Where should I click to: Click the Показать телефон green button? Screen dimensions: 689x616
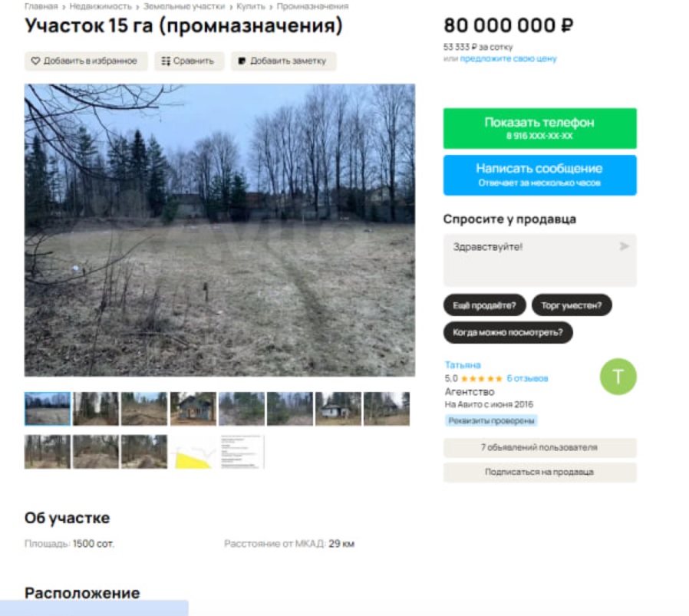(539, 128)
